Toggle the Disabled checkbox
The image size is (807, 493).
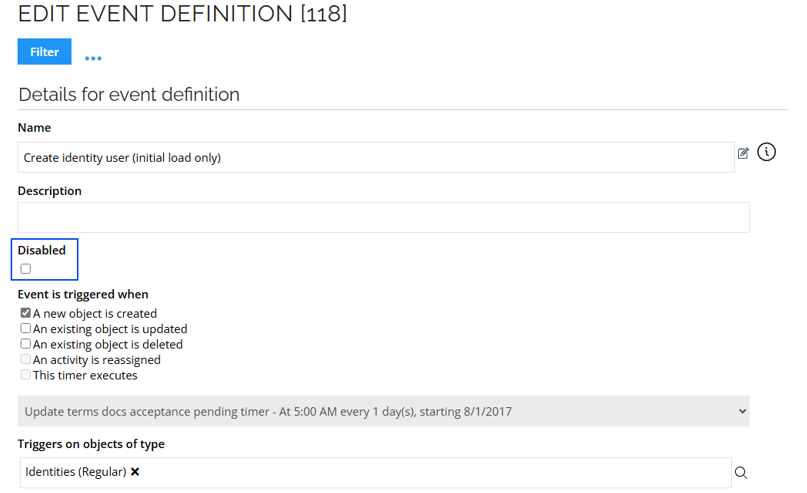point(26,269)
